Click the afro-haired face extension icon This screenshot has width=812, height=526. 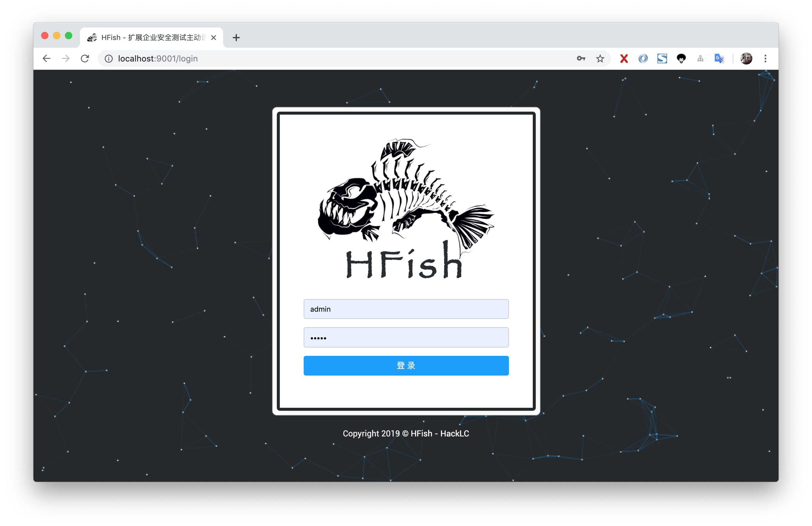681,59
